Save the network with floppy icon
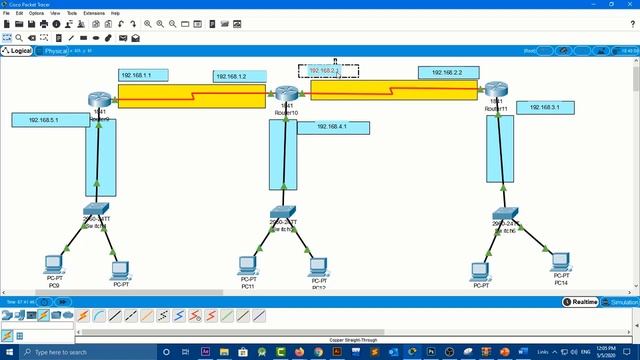This screenshot has height=360, width=640. [x=31, y=24]
